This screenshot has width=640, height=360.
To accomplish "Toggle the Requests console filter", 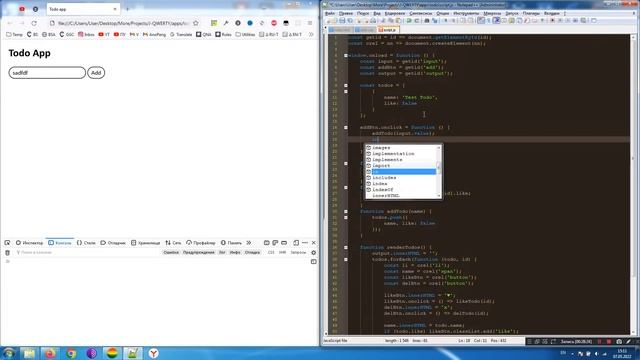I will [x=298, y=253].
